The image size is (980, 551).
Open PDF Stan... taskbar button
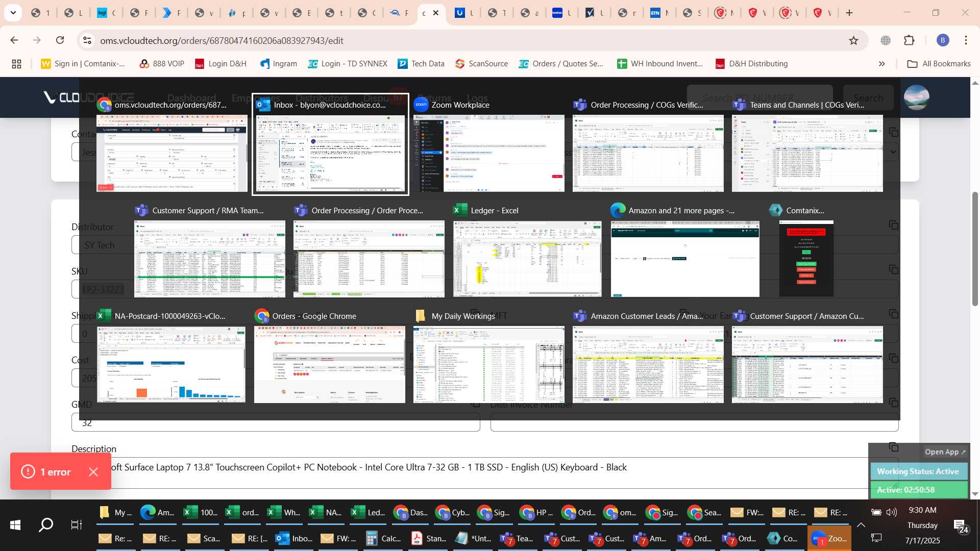tap(428, 539)
